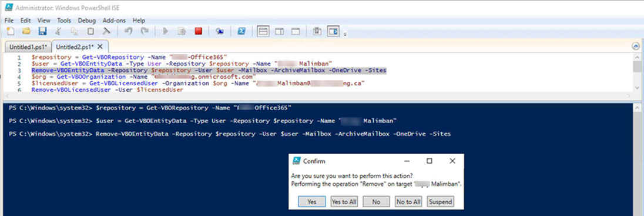Viewport: 644px width, 216px height.
Task: Click 'Are you sure' confirmation message
Action: 352,176
